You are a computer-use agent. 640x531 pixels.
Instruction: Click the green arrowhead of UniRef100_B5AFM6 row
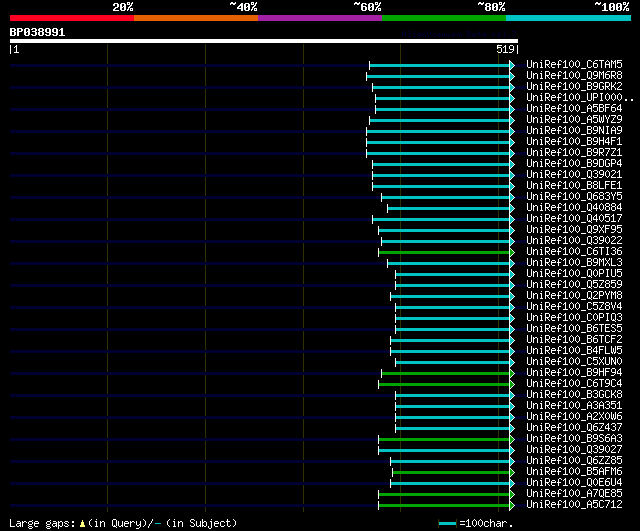point(512,473)
